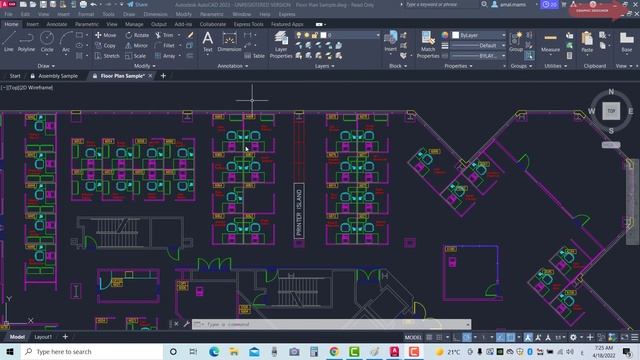This screenshot has height=360, width=640.
Task: Click the Erase pencil icon in Modify panel
Action: point(190,35)
